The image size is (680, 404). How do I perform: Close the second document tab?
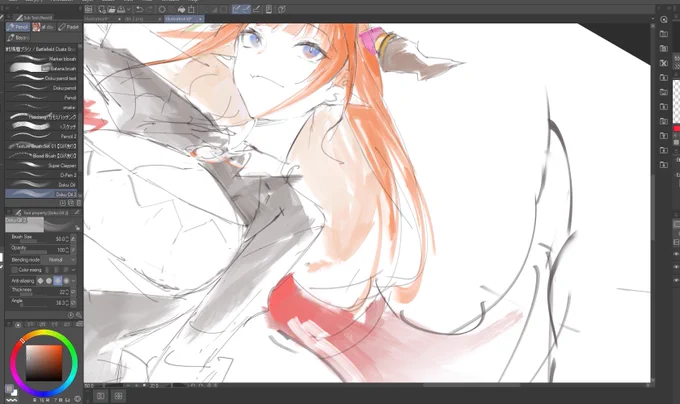pos(160,19)
